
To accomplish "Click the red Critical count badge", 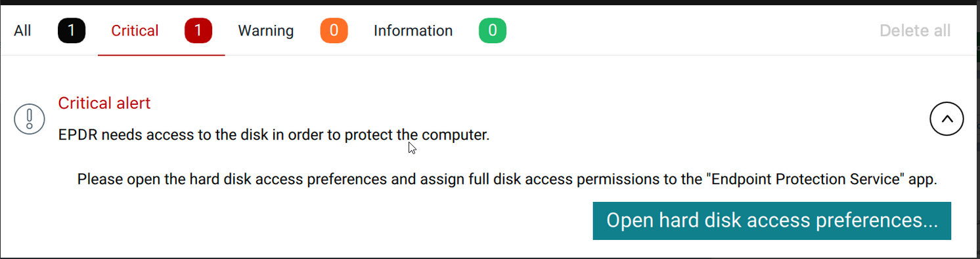I will tap(198, 31).
